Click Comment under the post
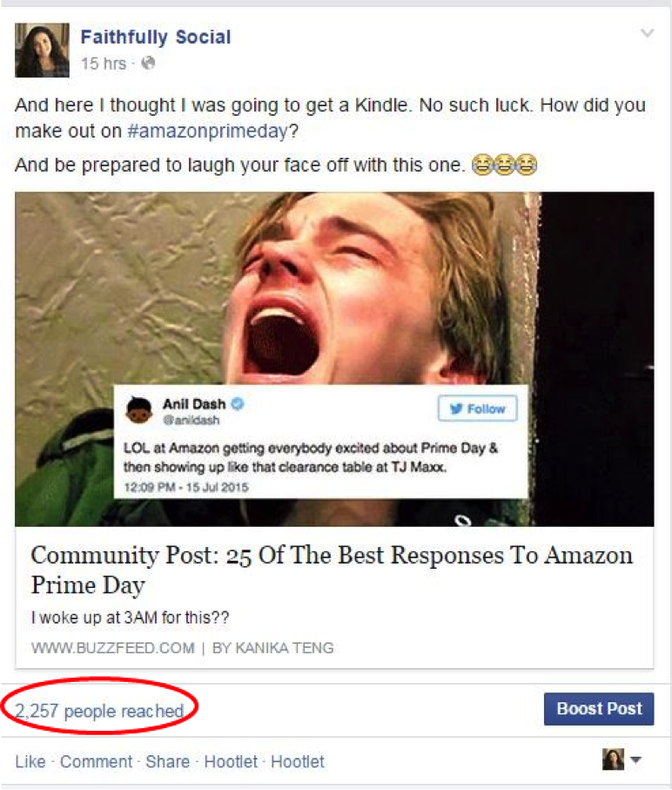Viewport: 672px width, 790px height. click(x=96, y=761)
